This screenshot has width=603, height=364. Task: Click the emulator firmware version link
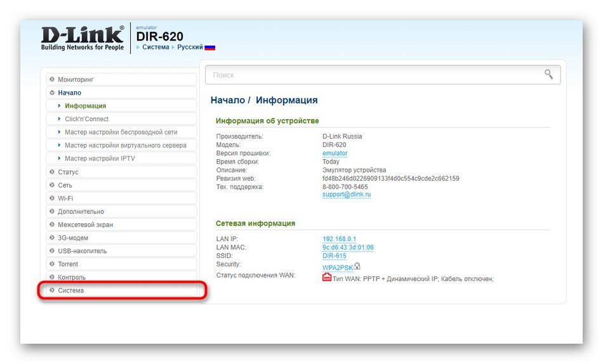pos(335,153)
